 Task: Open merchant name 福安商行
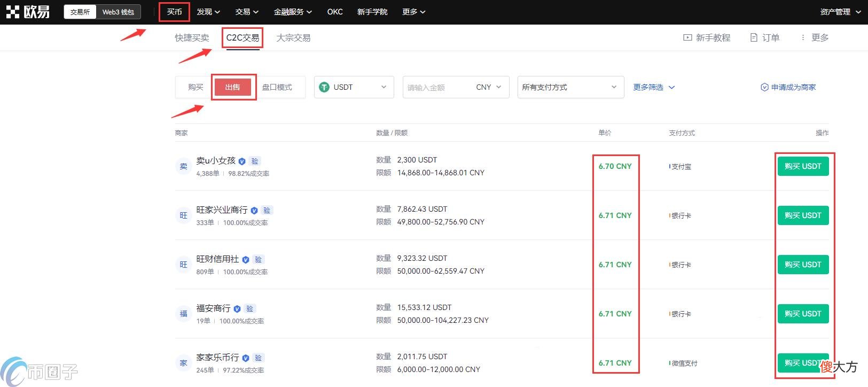pos(213,308)
